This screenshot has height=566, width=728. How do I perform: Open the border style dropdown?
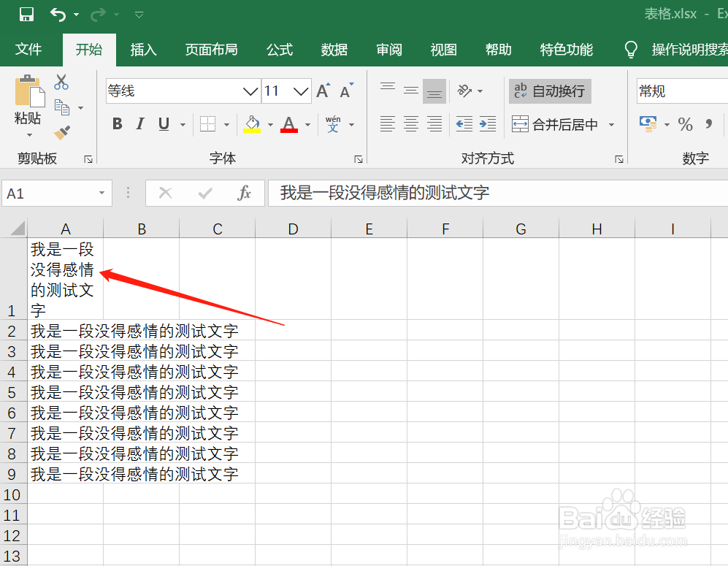[226, 123]
